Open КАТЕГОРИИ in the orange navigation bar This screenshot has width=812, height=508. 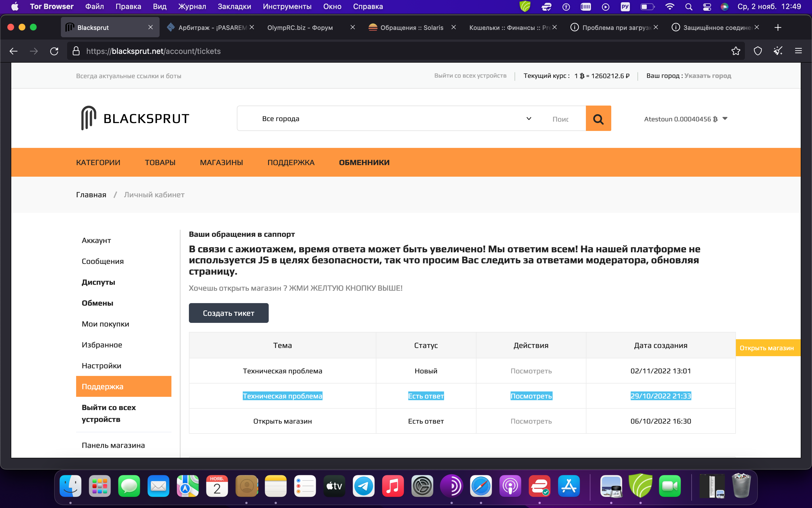point(98,162)
